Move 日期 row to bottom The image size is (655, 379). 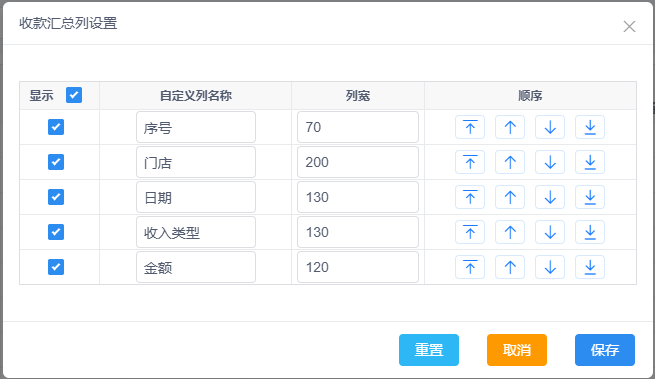590,197
